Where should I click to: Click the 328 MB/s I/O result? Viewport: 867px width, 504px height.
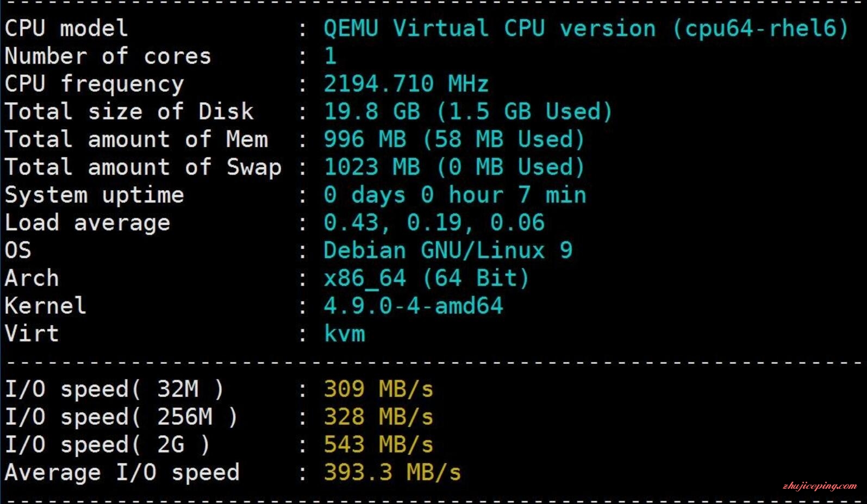click(x=378, y=417)
